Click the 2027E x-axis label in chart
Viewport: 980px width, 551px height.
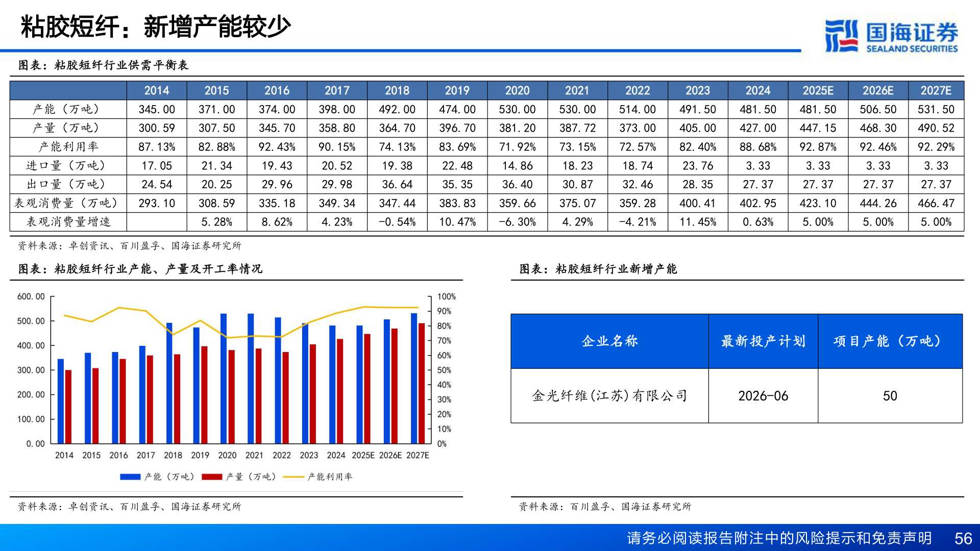[x=418, y=455]
